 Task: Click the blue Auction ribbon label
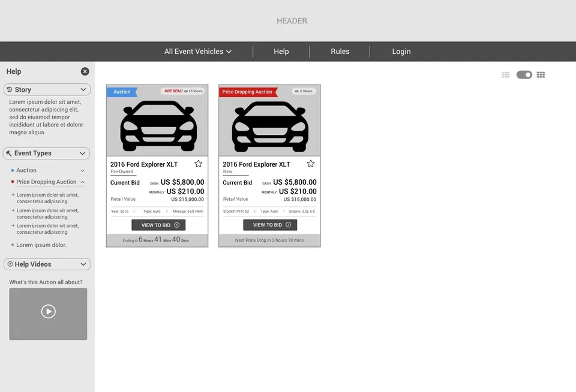122,92
